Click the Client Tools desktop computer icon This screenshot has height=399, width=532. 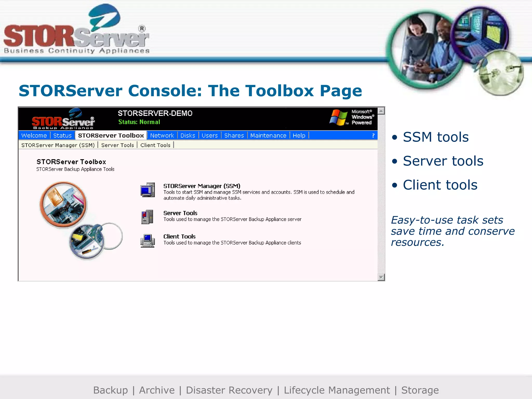pyautogui.click(x=148, y=241)
